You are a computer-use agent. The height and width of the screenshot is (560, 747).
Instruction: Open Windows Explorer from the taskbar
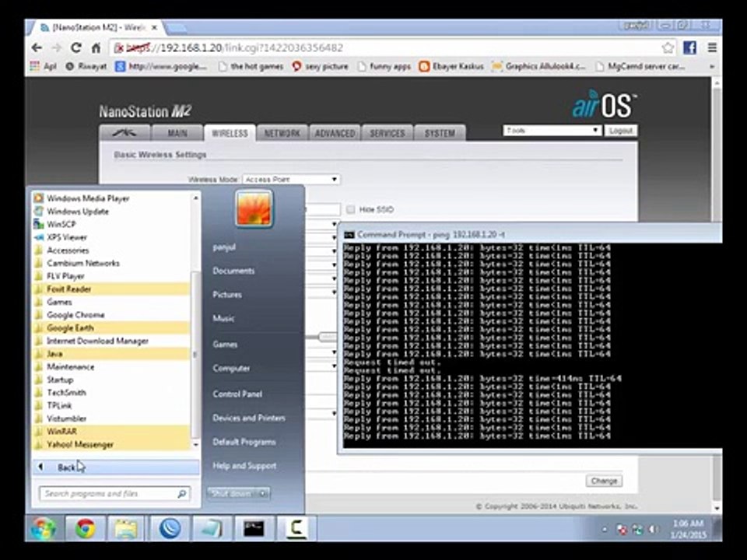(125, 528)
